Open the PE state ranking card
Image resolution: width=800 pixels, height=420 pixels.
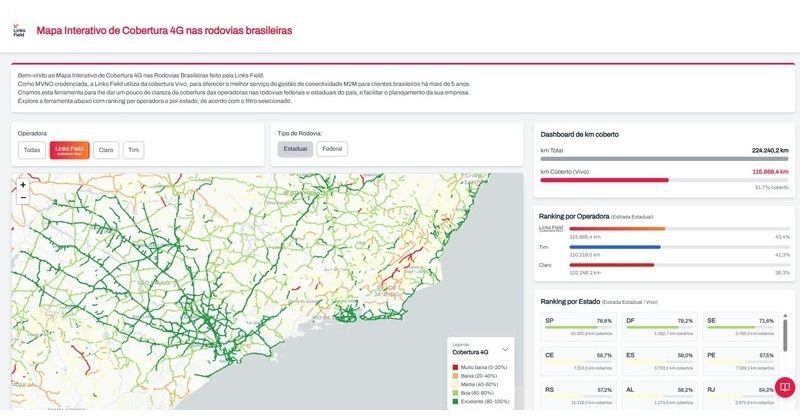pos(741,361)
